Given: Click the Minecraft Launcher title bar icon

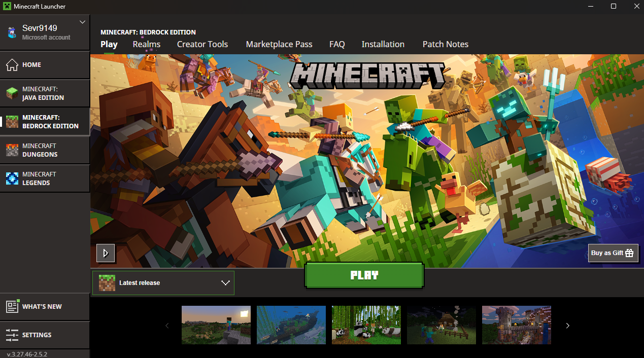Looking at the screenshot, I should (x=6, y=6).
